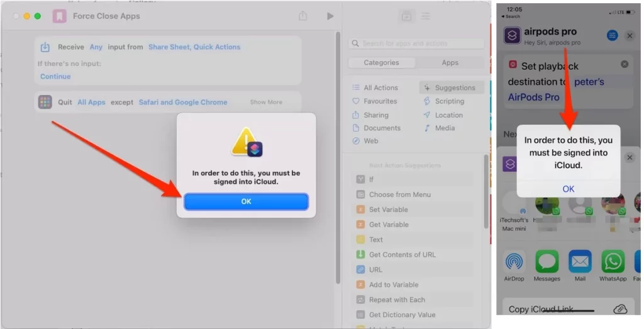Tap AirDrop in the share sheet

pos(514,265)
